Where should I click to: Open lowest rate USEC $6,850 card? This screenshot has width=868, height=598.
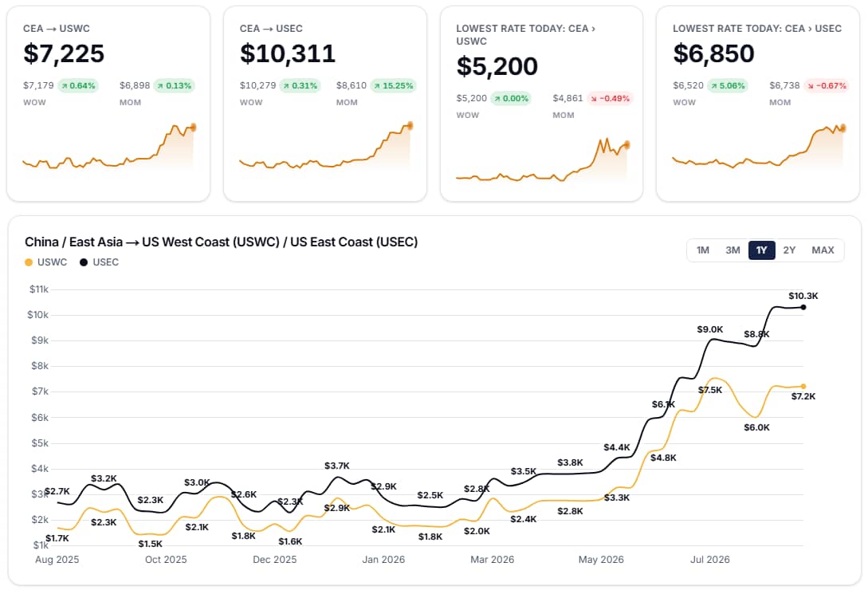tap(758, 104)
